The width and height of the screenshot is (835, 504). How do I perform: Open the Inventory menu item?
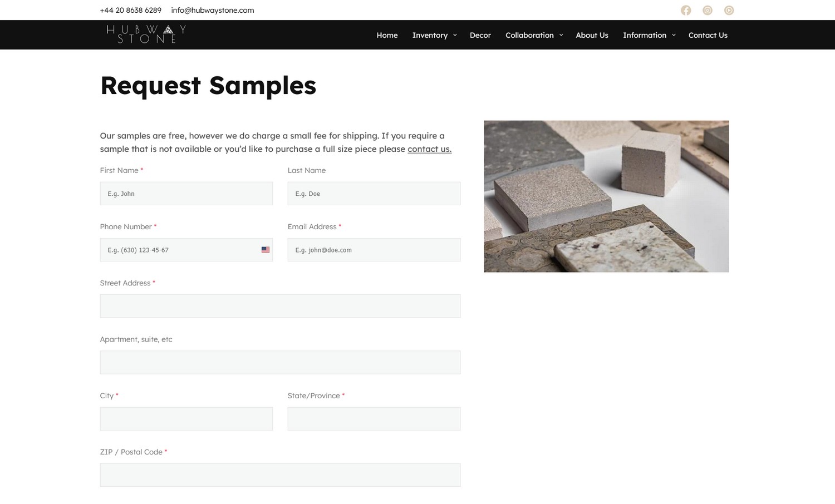[x=430, y=35]
